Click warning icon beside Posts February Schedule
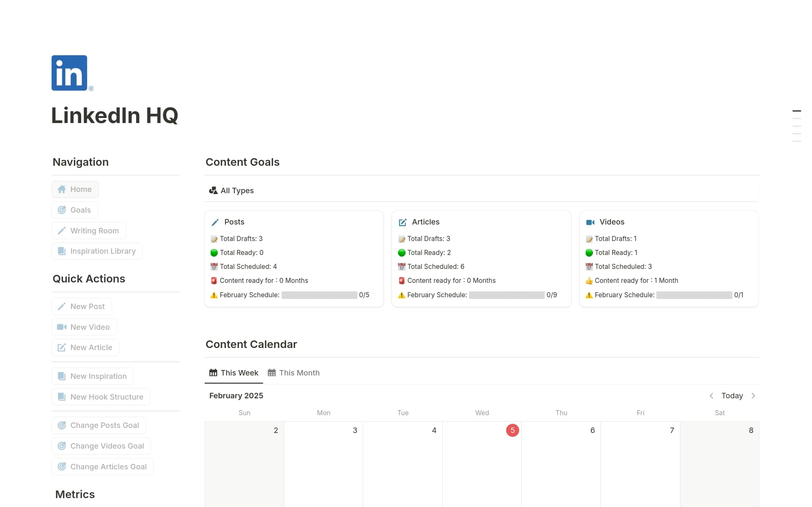The width and height of the screenshot is (812, 507). pos(214,295)
